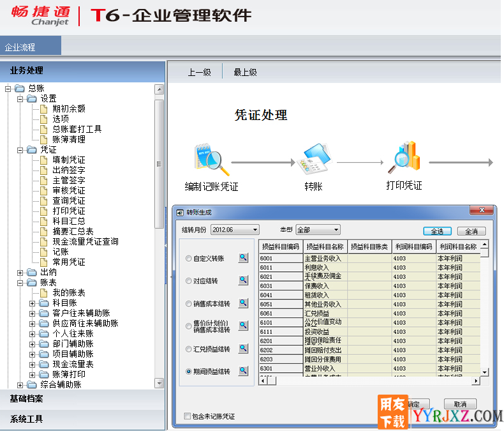Click the 出纳 folder icon
This screenshot has height=431, width=504.
pos(32,273)
